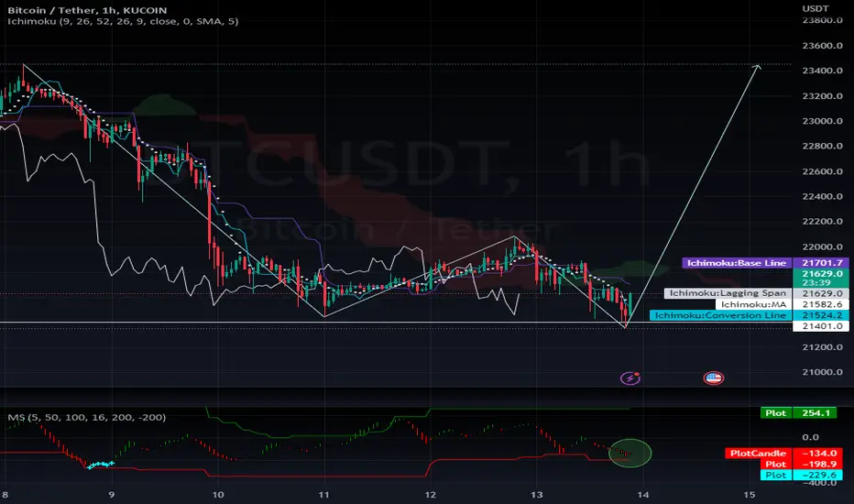Screen dimensions: 854x504
Task: Click the date label 10 on time axis
Action: [218, 495]
